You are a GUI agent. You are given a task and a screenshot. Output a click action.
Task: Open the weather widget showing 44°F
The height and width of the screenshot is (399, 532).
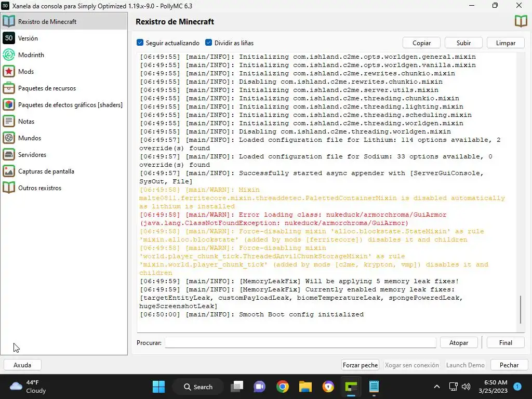coord(28,387)
